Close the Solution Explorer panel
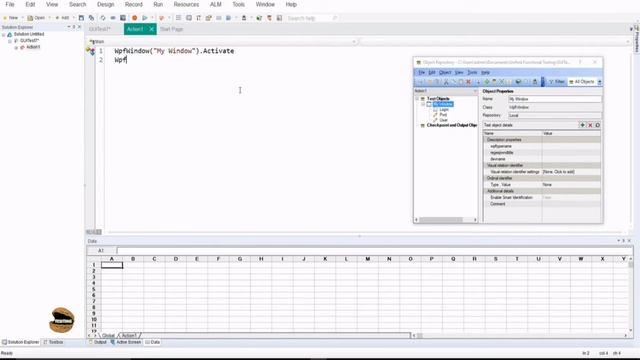Viewport: 640px width, 360px height. (x=79, y=27)
